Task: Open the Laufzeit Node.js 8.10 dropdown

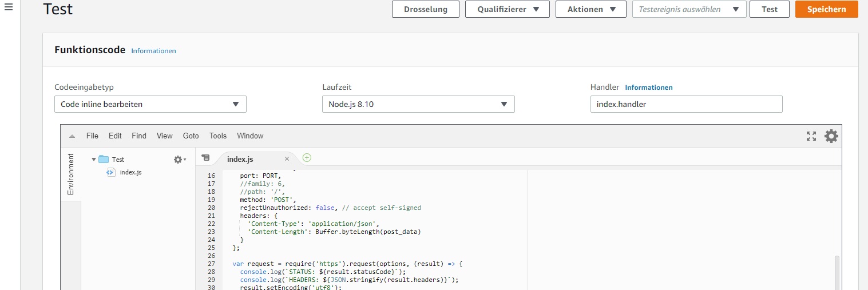Action: (418, 104)
